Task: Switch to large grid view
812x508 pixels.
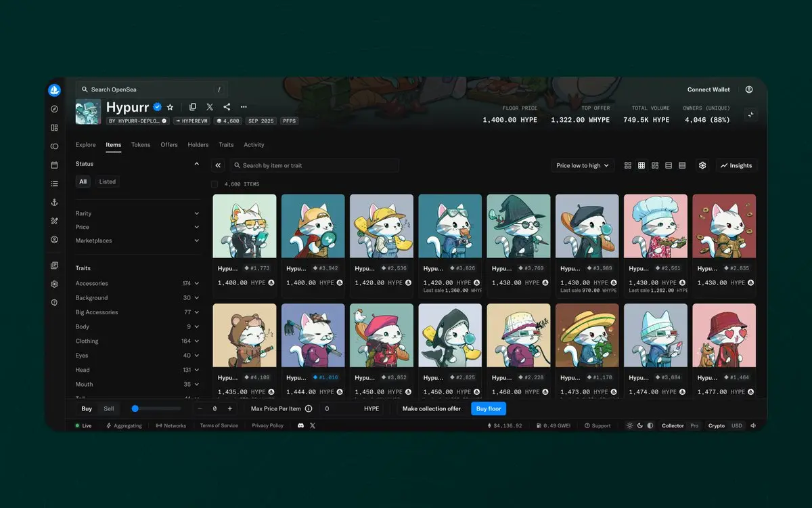Action: tap(628, 165)
